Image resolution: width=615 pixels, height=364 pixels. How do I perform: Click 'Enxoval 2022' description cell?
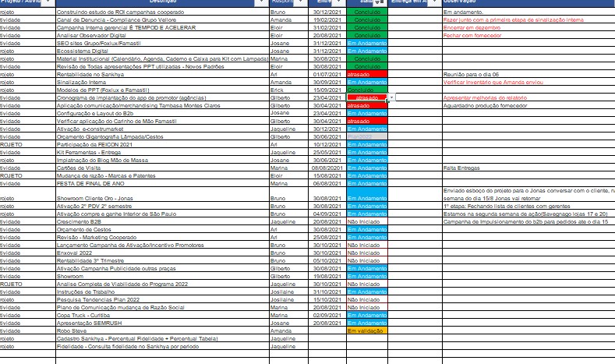click(162, 253)
